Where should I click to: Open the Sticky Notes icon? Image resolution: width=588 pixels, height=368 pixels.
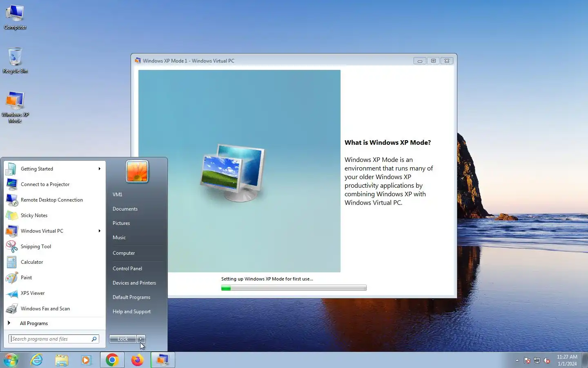tap(11, 215)
